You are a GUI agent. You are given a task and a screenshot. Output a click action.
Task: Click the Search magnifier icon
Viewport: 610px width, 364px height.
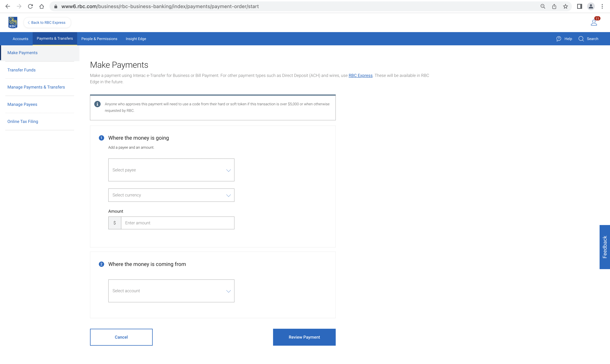[x=581, y=39]
